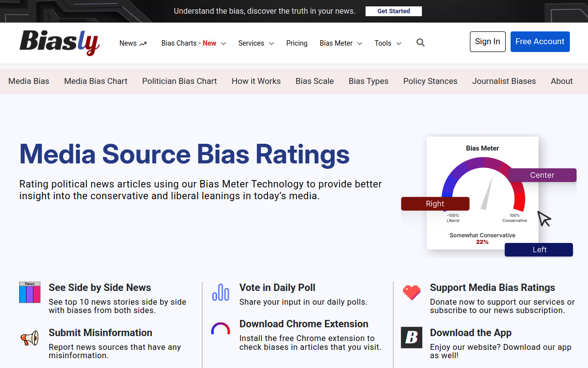Click the Download the App B icon
The width and height of the screenshot is (588, 368).
click(x=412, y=338)
